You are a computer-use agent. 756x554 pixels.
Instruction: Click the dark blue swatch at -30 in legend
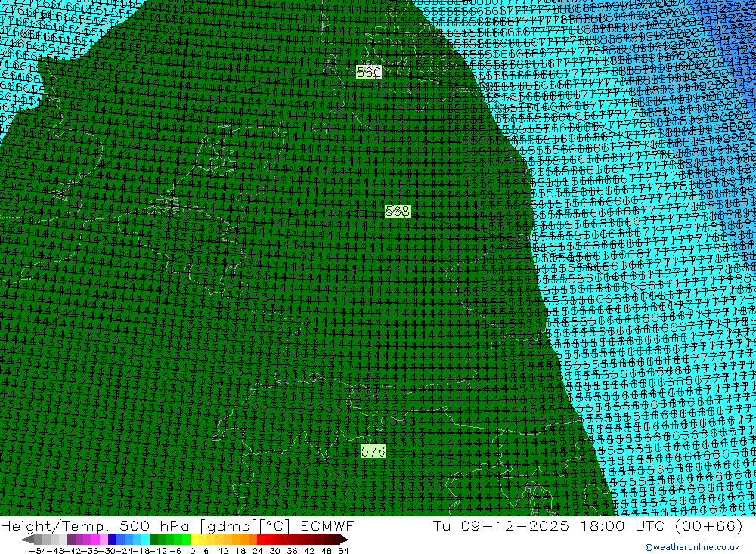tap(113, 540)
